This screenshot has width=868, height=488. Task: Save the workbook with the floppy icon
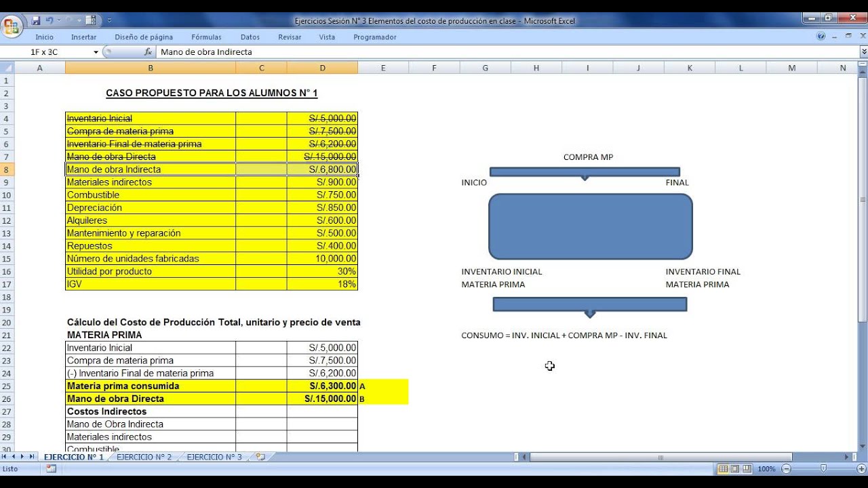pos(36,21)
